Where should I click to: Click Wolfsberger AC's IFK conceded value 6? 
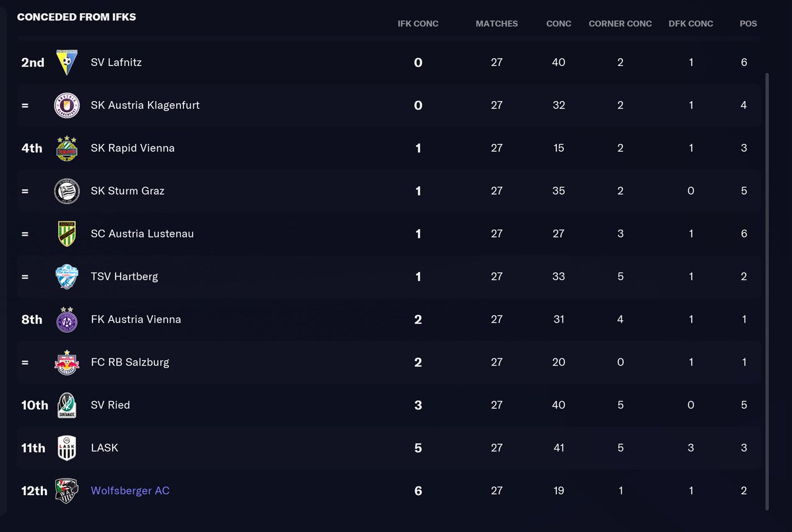(418, 491)
